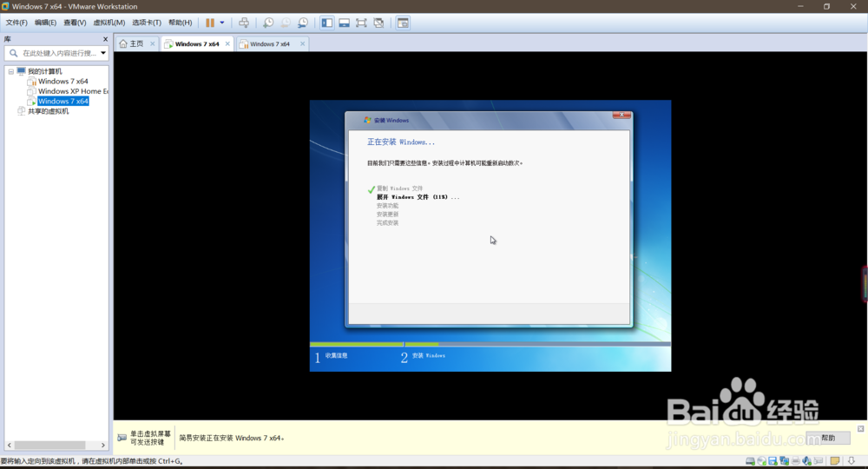This screenshot has height=469, width=868.
Task: Click the printer status bar icon
Action: [x=795, y=460]
